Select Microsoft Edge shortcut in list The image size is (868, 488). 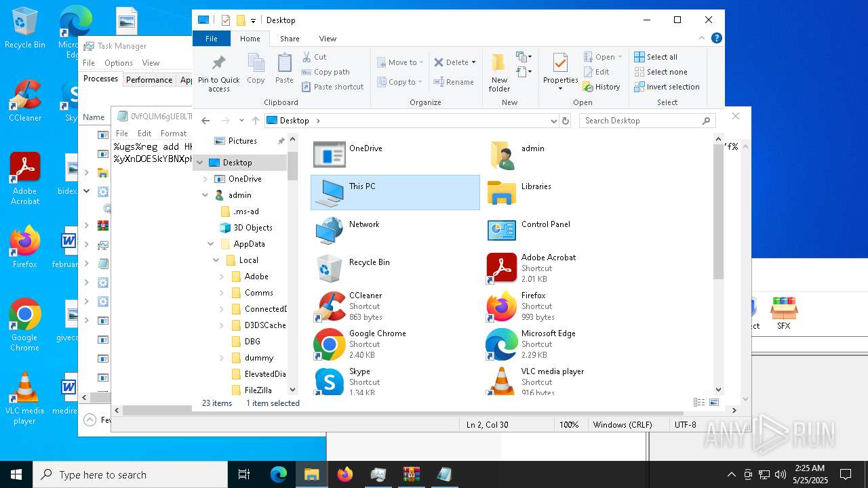click(x=567, y=344)
